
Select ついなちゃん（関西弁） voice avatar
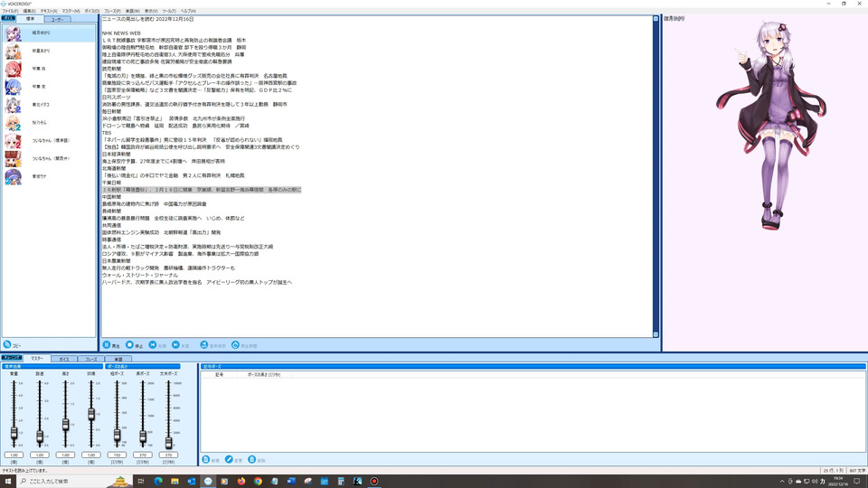pyautogui.click(x=13, y=159)
